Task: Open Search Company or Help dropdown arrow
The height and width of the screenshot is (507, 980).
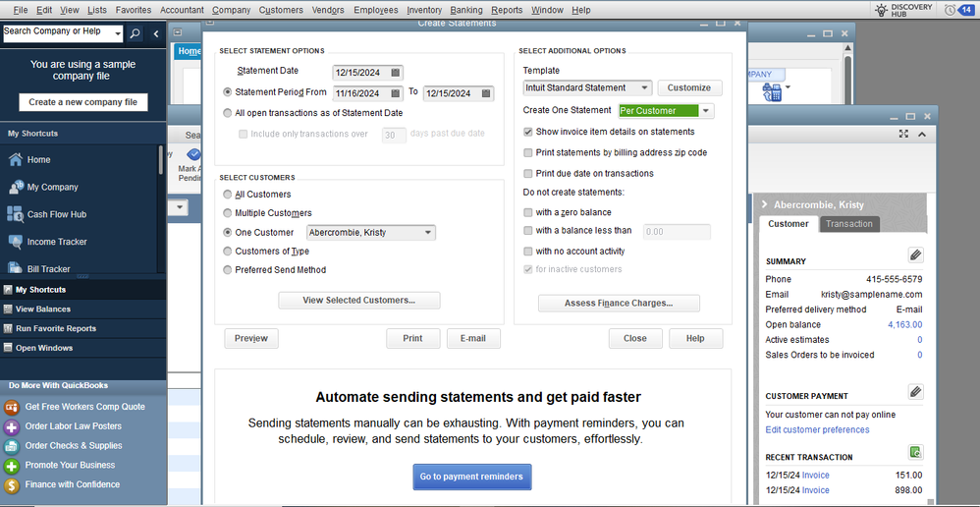Action: coord(118,33)
